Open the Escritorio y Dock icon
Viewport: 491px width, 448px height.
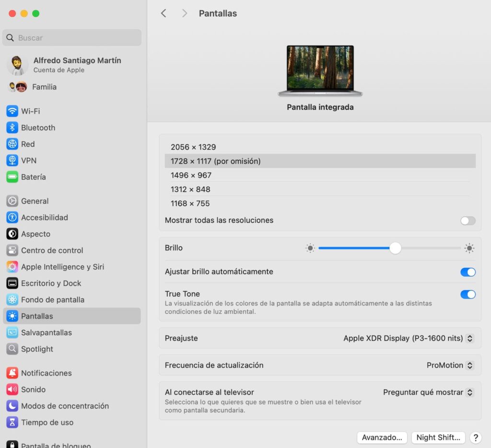pos(12,283)
